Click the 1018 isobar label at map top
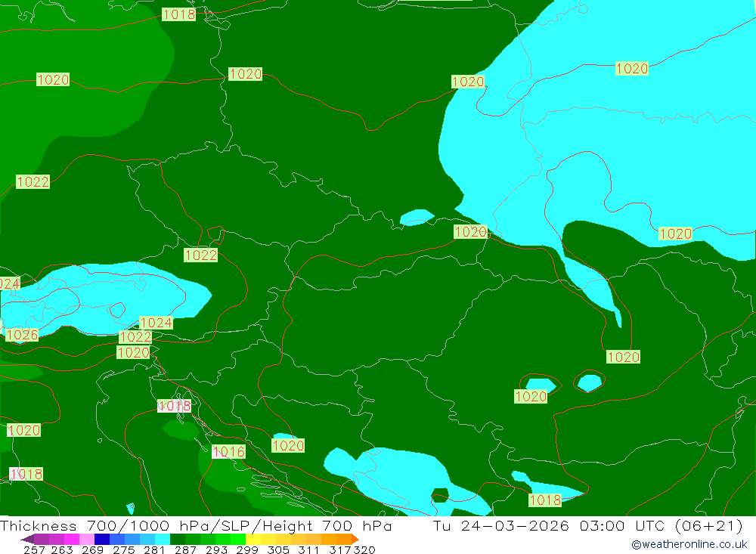This screenshot has width=756, height=554. (x=179, y=14)
